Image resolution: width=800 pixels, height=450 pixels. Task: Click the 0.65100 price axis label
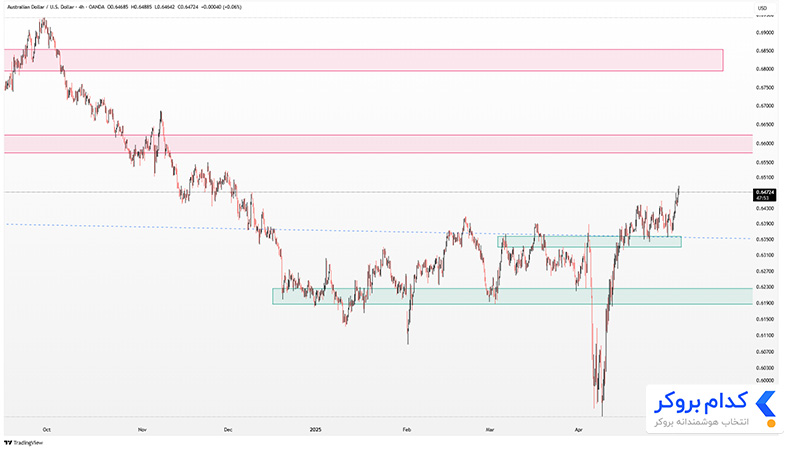pyautogui.click(x=765, y=178)
